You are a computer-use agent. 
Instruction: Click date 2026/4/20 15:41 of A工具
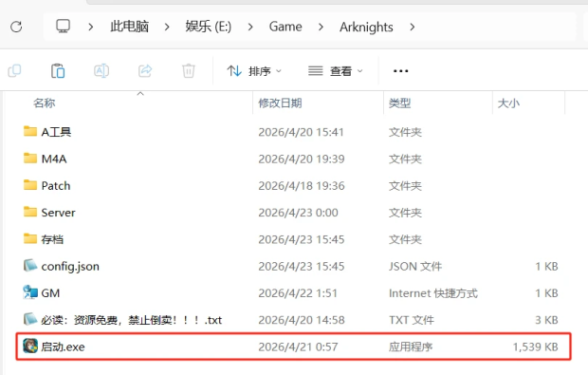(x=301, y=132)
